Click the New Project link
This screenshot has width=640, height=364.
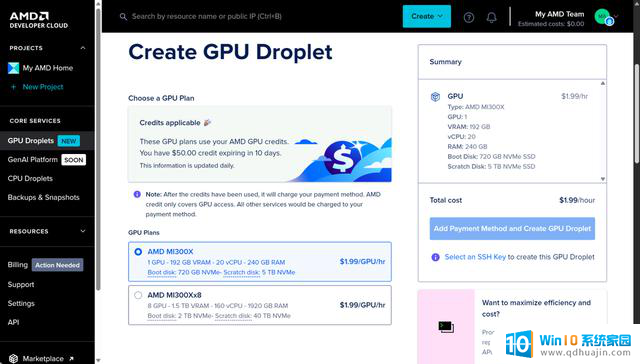(x=43, y=87)
